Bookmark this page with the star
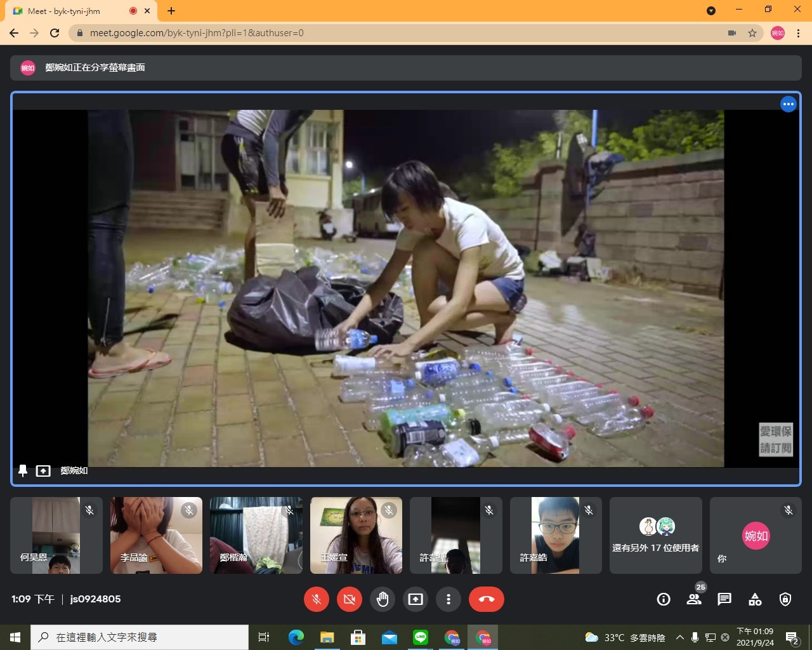 (x=752, y=33)
